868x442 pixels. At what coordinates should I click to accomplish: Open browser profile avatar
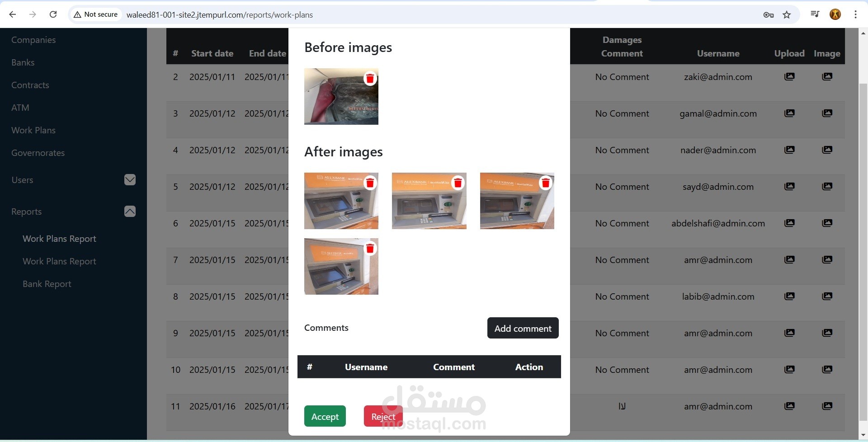click(835, 14)
